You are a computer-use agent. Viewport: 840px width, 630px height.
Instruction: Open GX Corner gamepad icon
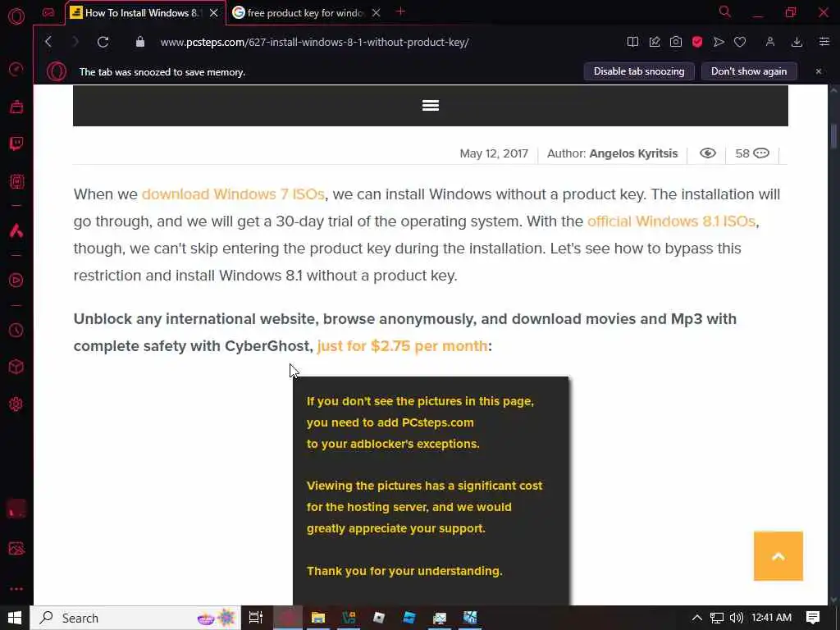tap(48, 12)
